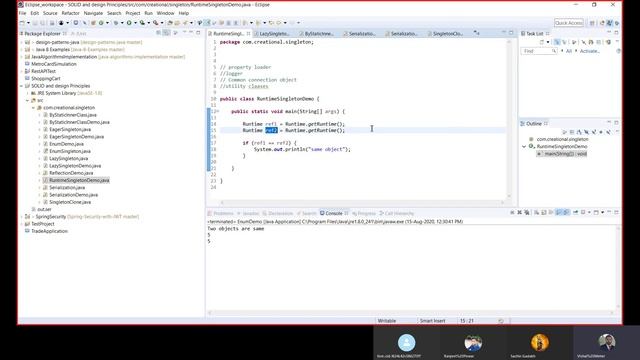Open the Window menu
640x360 pixels.
165,13
